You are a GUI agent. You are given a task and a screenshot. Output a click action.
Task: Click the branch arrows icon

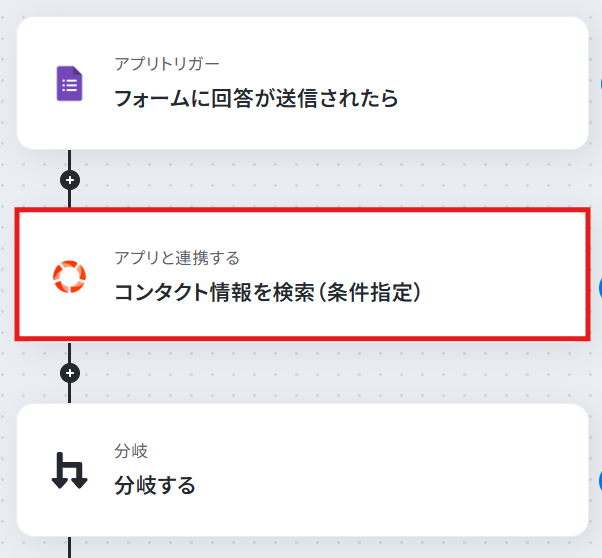[69, 470]
